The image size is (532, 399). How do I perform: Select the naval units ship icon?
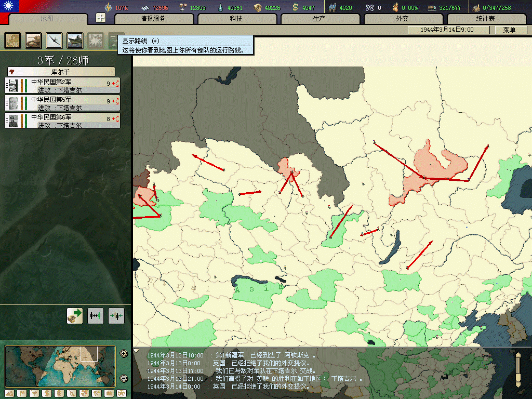75,41
